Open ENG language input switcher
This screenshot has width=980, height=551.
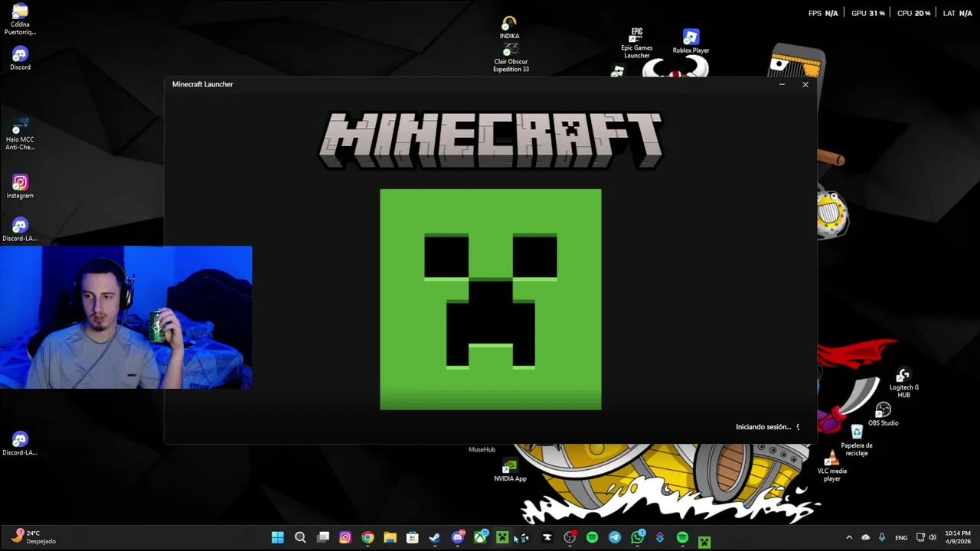901,537
